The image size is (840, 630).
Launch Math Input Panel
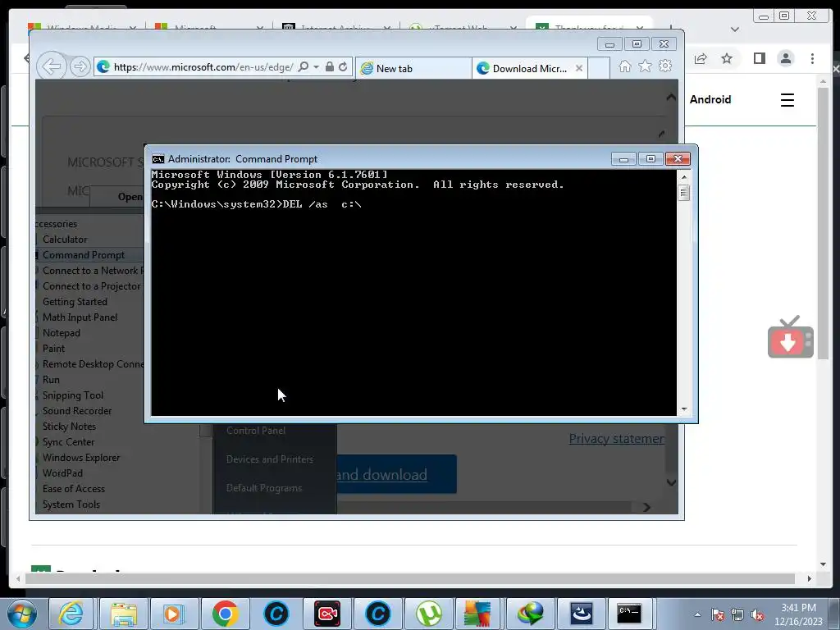[80, 317]
